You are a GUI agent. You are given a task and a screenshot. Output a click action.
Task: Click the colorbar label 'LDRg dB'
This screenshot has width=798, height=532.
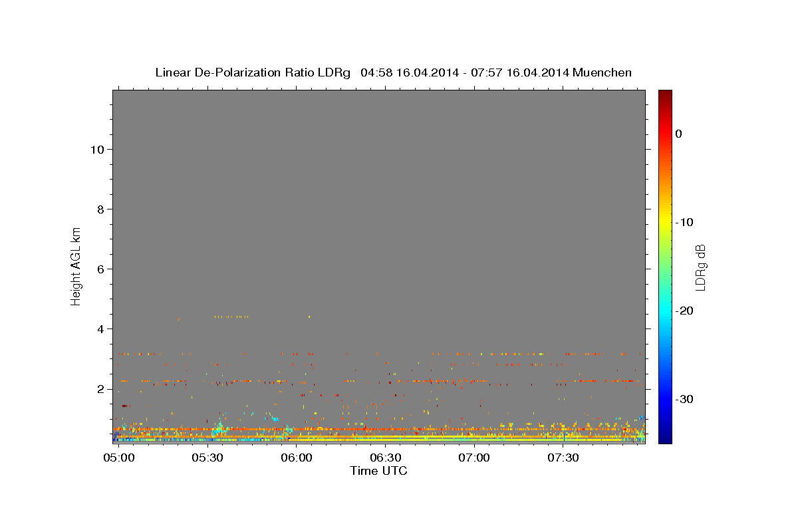pos(700,267)
